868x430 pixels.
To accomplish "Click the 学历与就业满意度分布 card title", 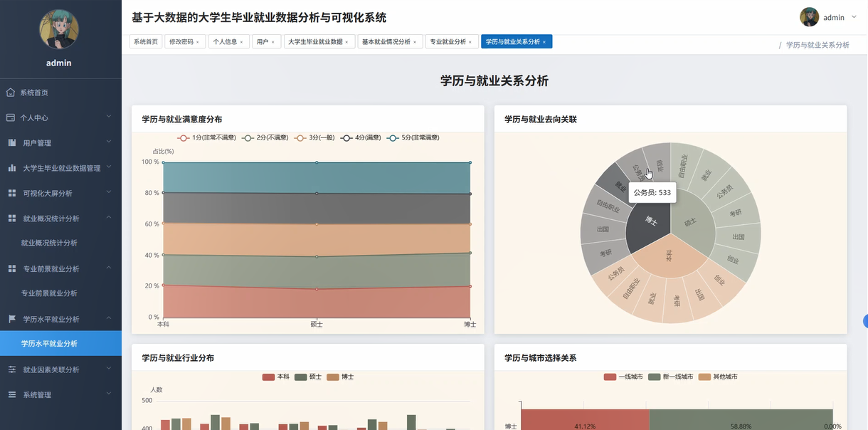I will (182, 119).
